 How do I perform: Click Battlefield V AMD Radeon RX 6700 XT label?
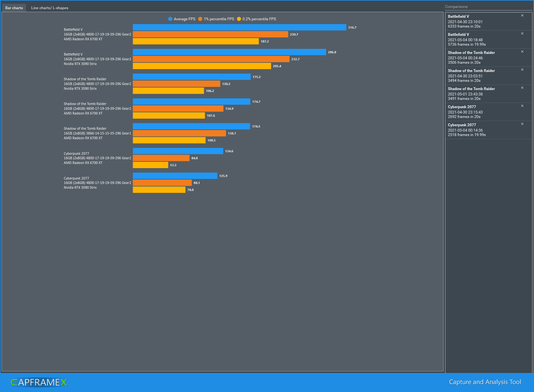coord(97,34)
